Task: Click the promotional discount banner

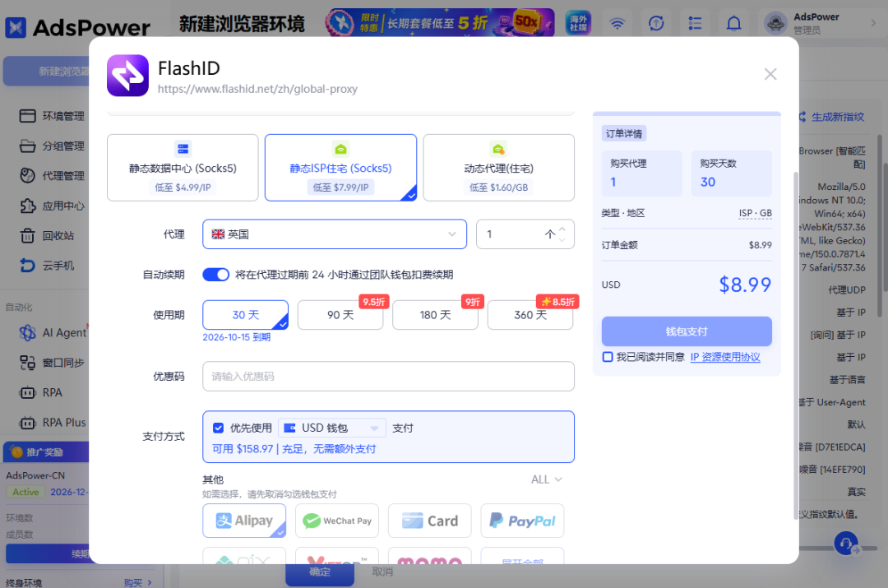Action: (440, 23)
